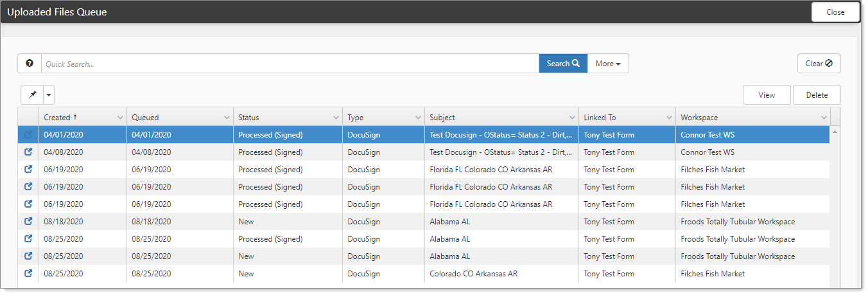Viewport: 868px width, 295px height.
Task: Sort by the Created column header
Action: point(58,118)
